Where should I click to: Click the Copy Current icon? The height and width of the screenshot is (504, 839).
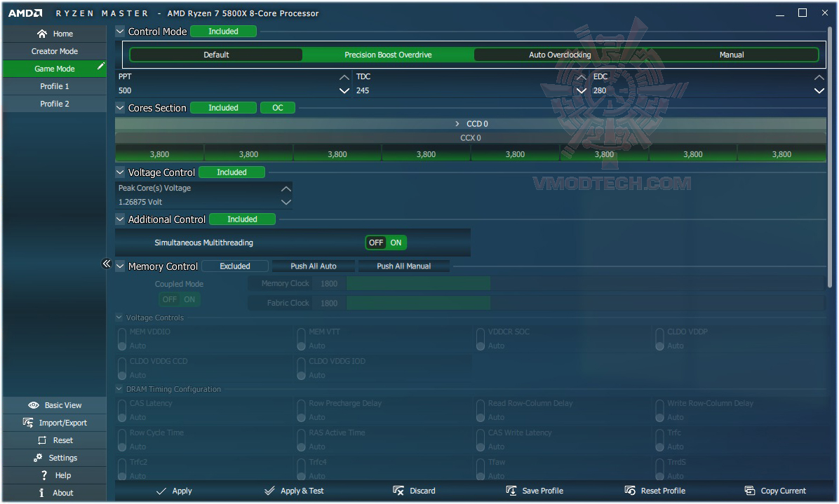(x=750, y=491)
